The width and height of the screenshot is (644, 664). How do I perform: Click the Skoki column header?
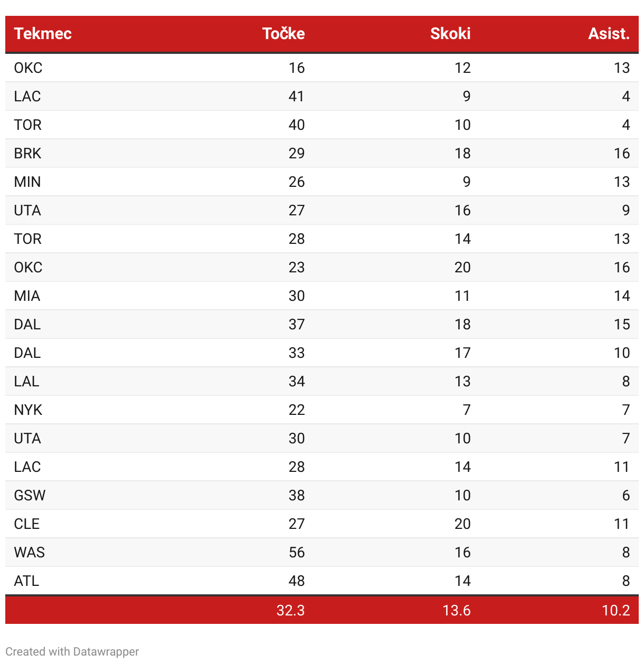click(x=450, y=34)
